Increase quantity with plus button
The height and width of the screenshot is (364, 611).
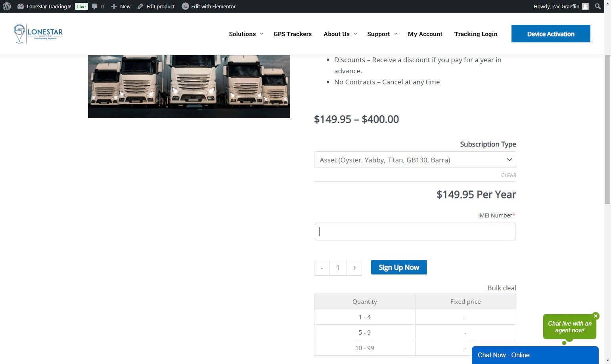point(354,268)
